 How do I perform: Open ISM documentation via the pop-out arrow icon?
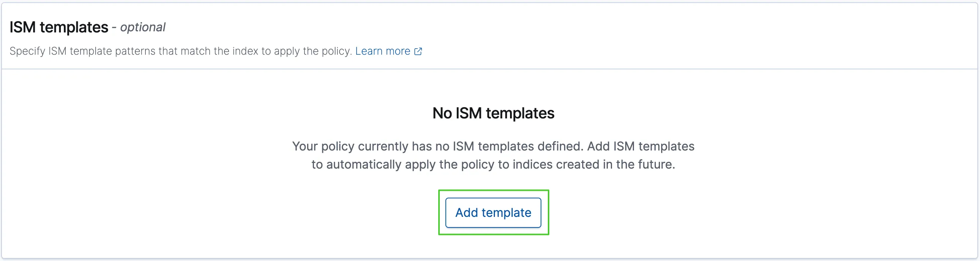(x=418, y=51)
